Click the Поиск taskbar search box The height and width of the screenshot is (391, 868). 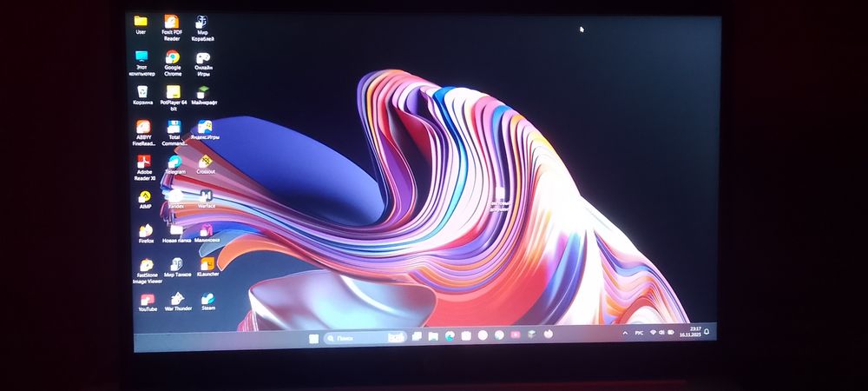(365, 337)
